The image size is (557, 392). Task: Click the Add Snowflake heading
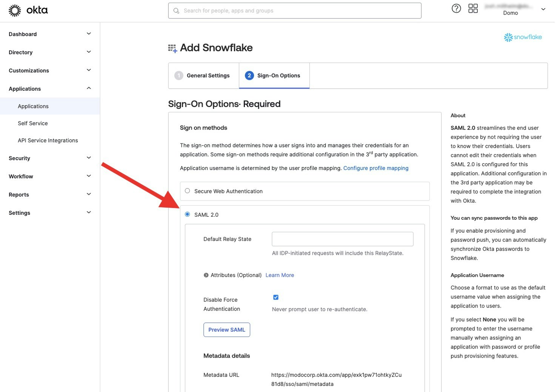click(x=216, y=48)
